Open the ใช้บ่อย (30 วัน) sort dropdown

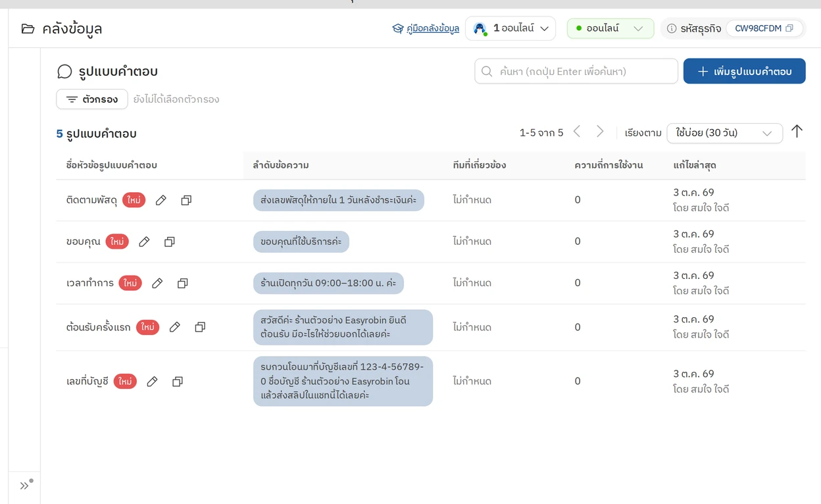pyautogui.click(x=725, y=133)
